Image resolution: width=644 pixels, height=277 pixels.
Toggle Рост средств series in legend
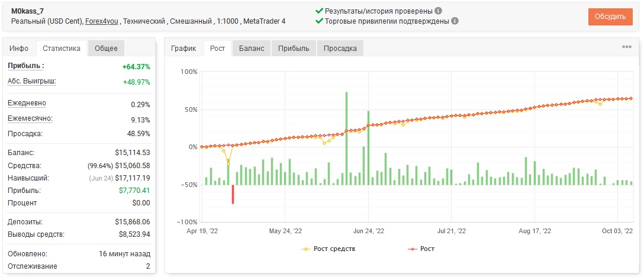[329, 249]
